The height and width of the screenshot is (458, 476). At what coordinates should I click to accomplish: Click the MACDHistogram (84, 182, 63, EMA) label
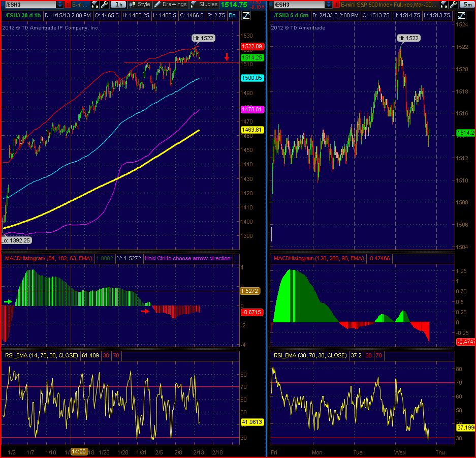point(49,258)
